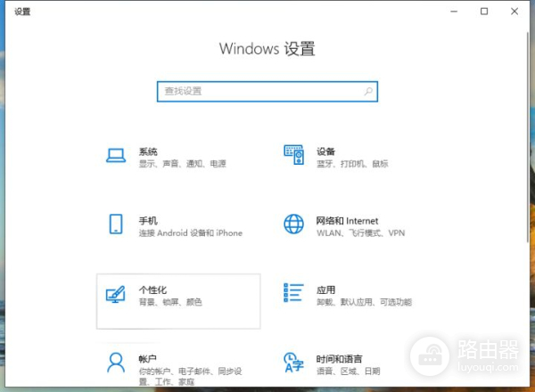Click 连接 Android 设备和 iPhone text
Image resolution: width=535 pixels, height=392 pixels.
(191, 233)
